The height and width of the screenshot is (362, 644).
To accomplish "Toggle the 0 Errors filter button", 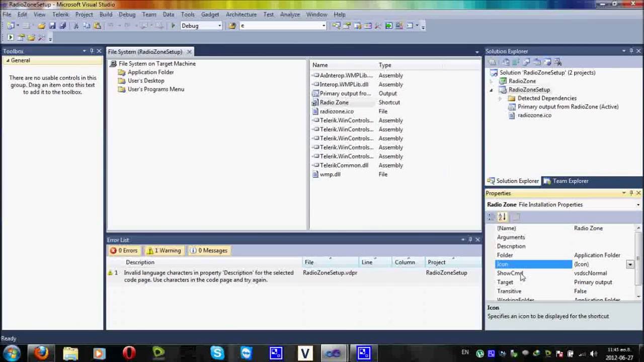I will (124, 250).
